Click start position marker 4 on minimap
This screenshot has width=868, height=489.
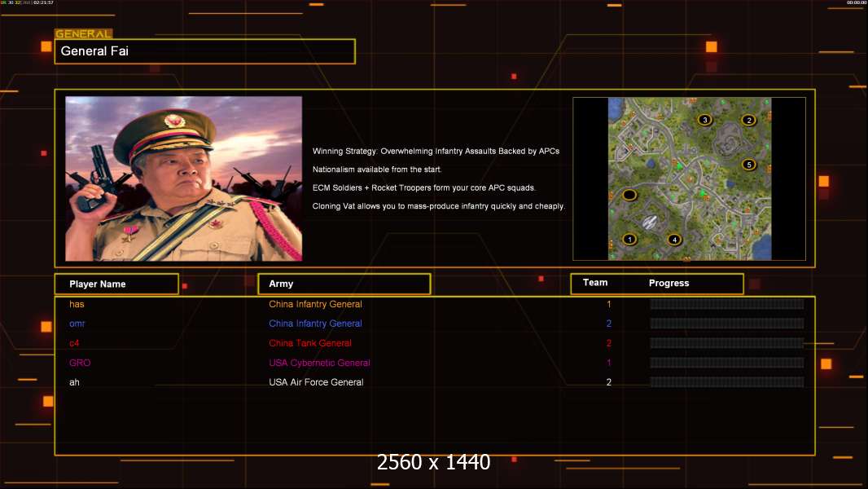pos(673,240)
